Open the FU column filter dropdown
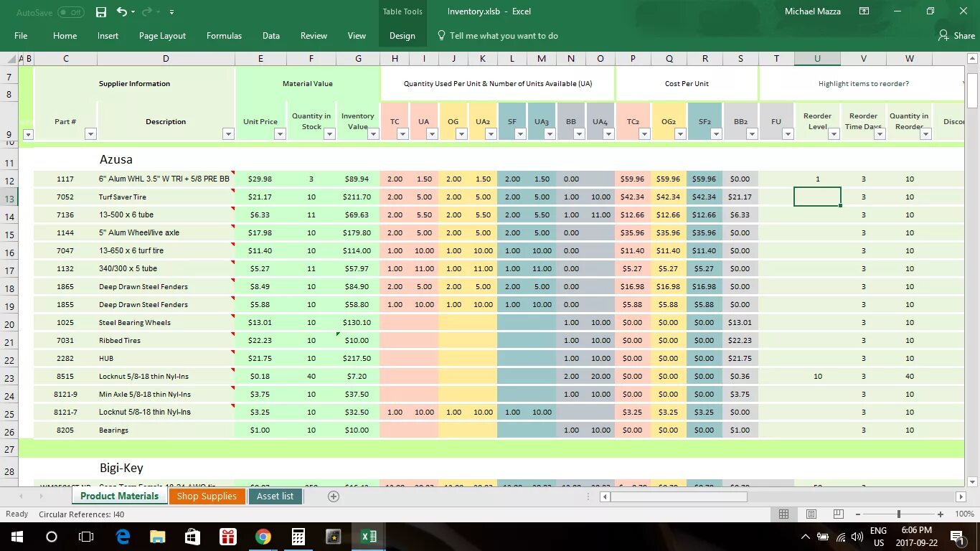The width and height of the screenshot is (980, 551). (x=788, y=133)
